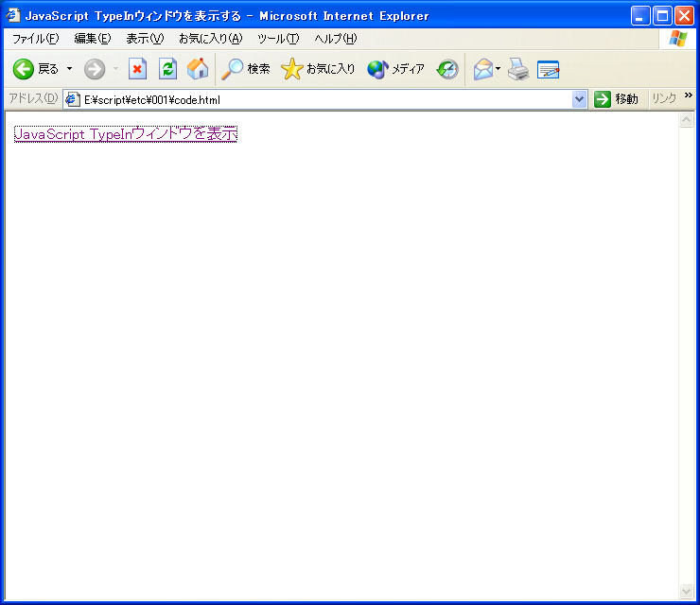Click the scrollbar down arrow

(686, 591)
